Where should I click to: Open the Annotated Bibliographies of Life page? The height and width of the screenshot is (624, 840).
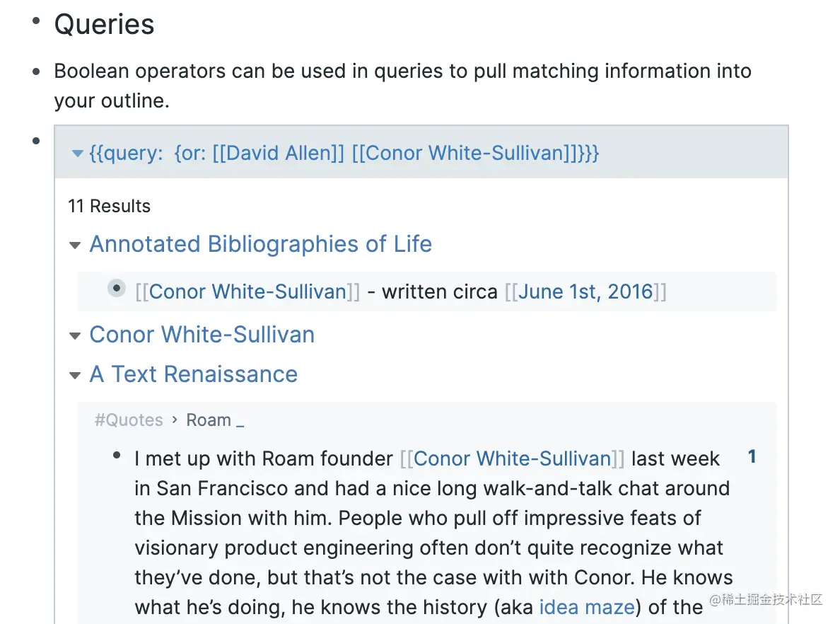(260, 244)
